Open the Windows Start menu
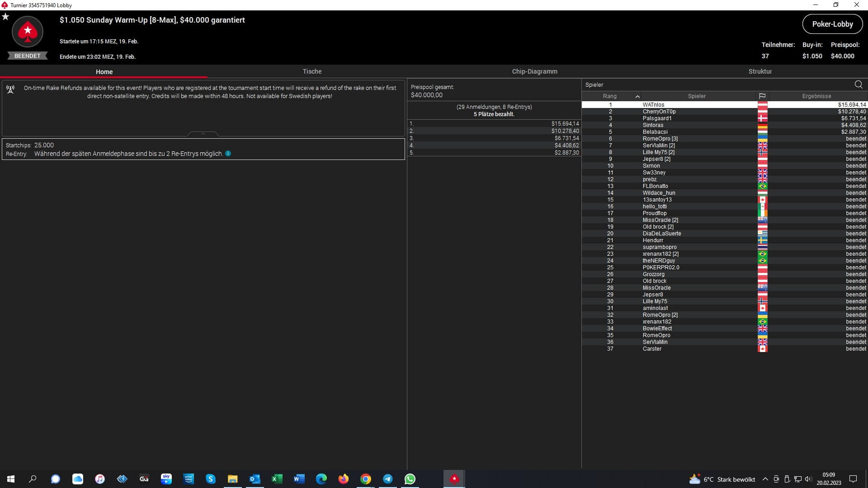 11,479
